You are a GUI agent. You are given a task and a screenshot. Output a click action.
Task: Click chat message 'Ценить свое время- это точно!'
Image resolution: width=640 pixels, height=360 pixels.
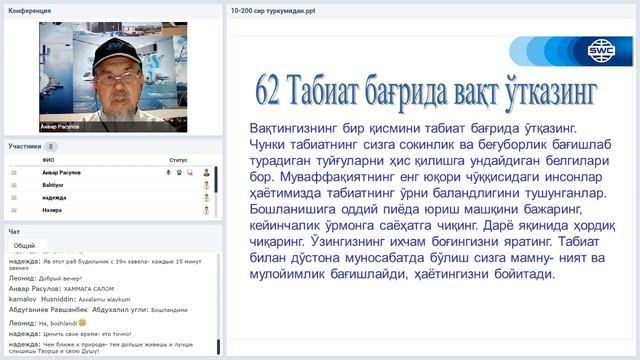[x=87, y=334]
